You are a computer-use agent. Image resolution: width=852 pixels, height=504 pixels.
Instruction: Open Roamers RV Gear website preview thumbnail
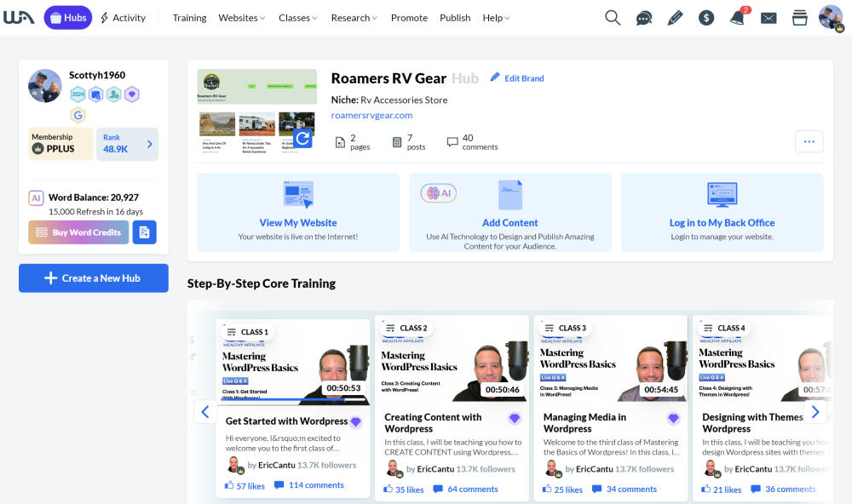257,112
